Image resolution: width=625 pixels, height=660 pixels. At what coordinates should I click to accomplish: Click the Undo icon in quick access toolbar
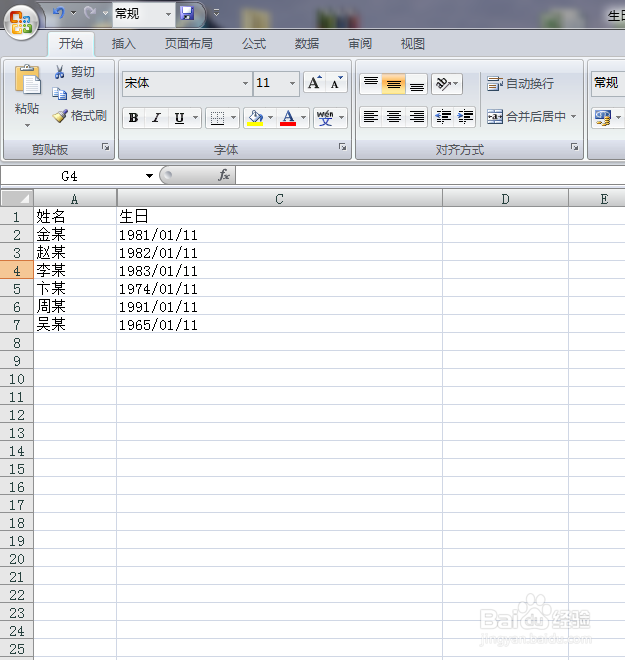point(59,13)
